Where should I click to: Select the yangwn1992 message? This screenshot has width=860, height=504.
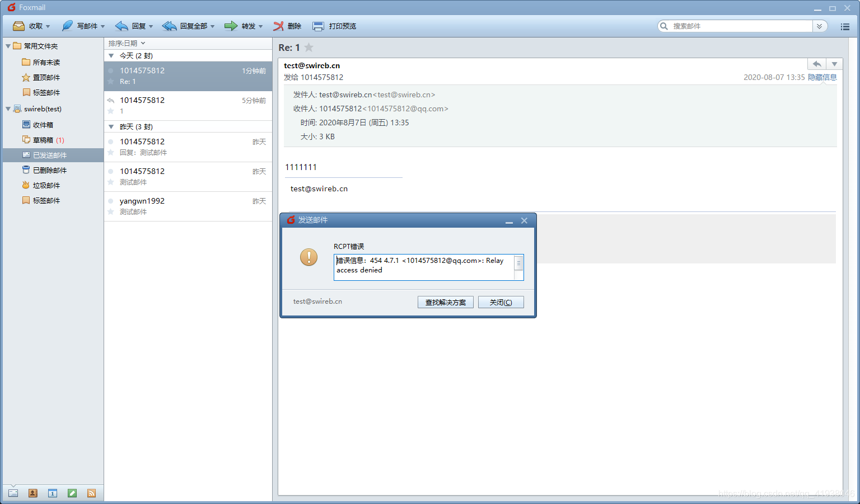188,206
